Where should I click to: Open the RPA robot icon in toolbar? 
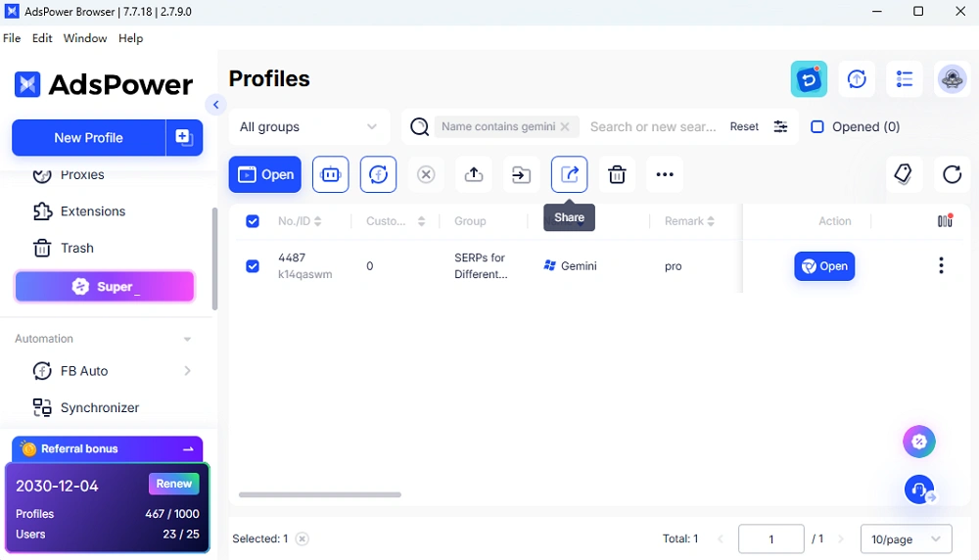coord(330,175)
